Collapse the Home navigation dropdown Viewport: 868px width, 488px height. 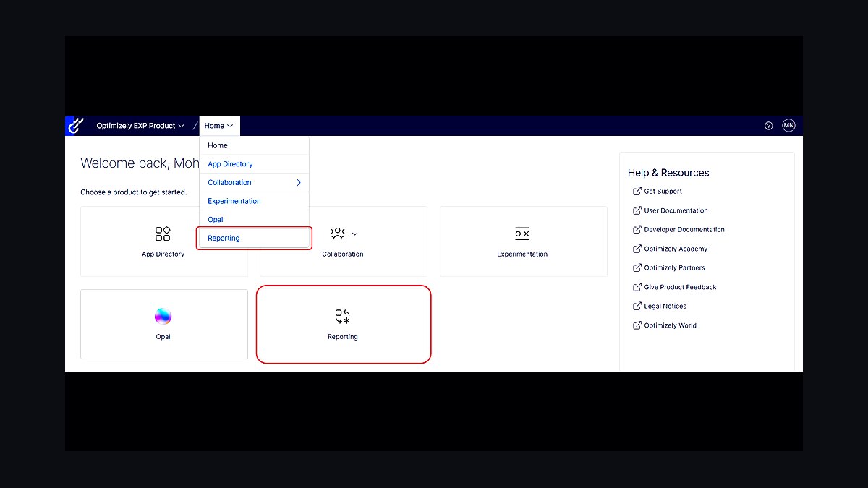218,126
